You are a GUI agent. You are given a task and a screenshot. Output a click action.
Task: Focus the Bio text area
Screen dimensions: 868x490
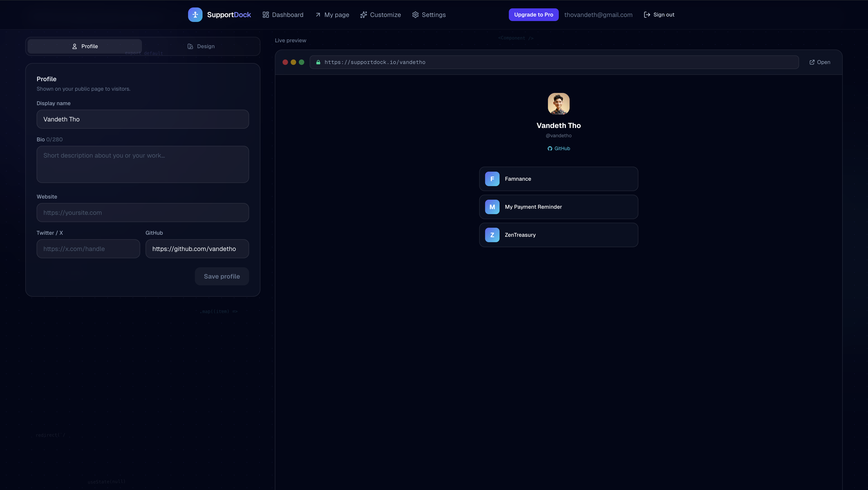[x=143, y=164]
